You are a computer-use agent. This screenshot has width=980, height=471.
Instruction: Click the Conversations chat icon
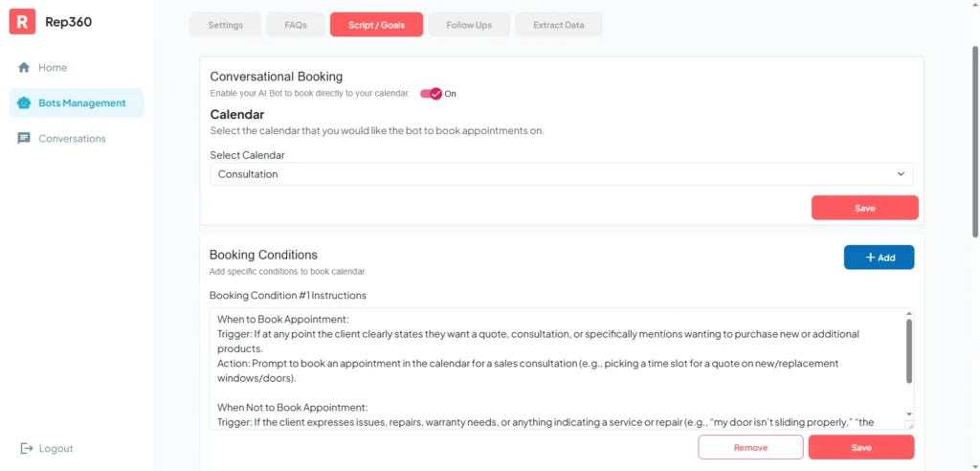[24, 139]
